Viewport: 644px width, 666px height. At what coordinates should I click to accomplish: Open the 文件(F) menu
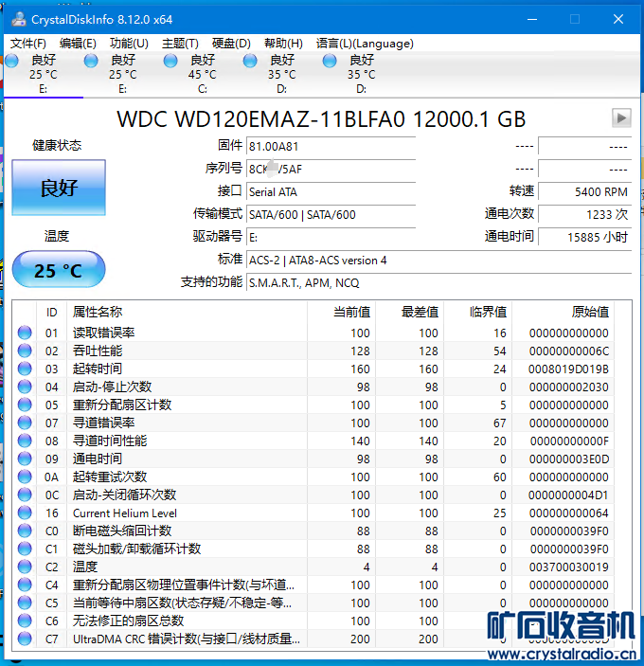[28, 44]
